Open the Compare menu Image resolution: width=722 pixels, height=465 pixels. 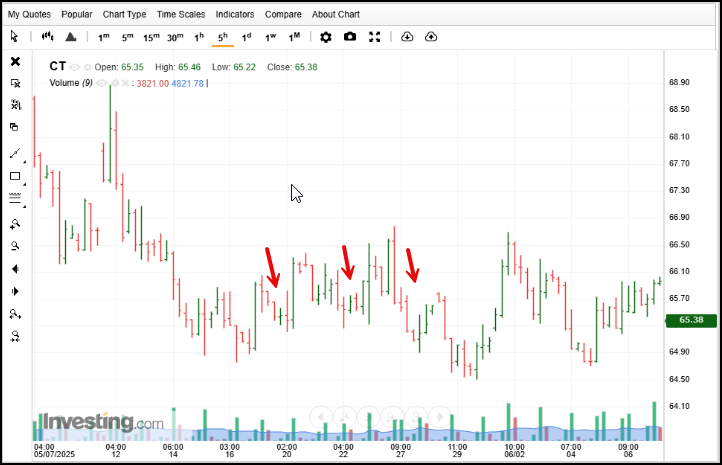point(283,14)
